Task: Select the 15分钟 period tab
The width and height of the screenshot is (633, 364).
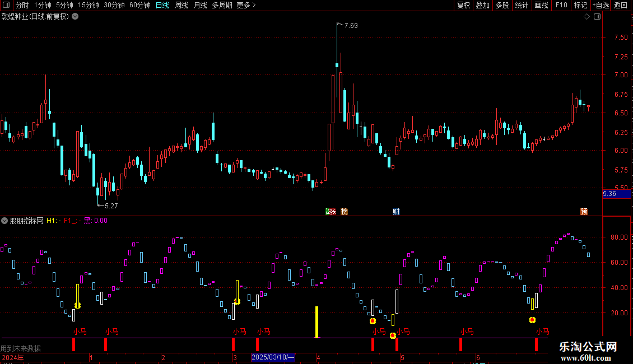Action: click(89, 5)
